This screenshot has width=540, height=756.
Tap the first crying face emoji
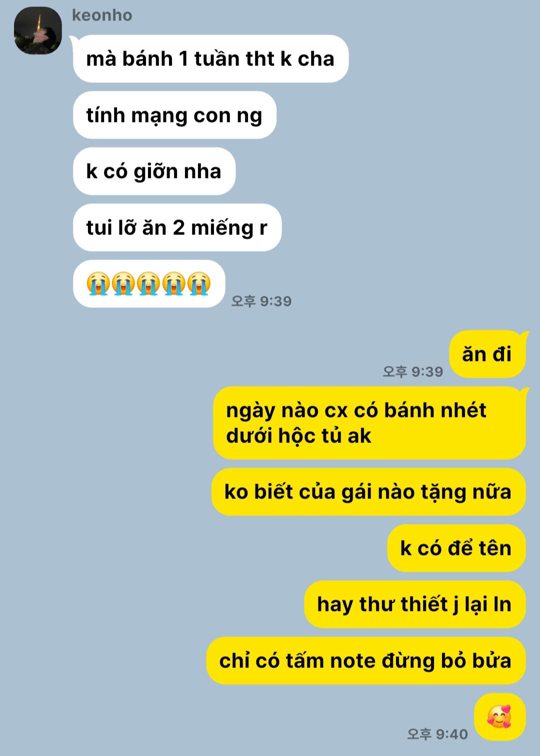(98, 283)
